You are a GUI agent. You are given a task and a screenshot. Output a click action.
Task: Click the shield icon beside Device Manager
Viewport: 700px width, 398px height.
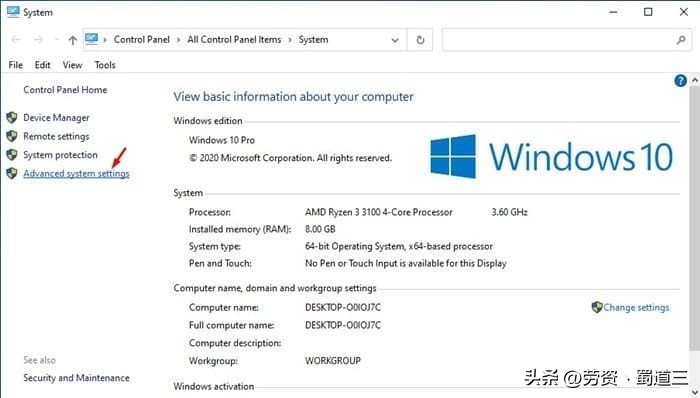12,118
